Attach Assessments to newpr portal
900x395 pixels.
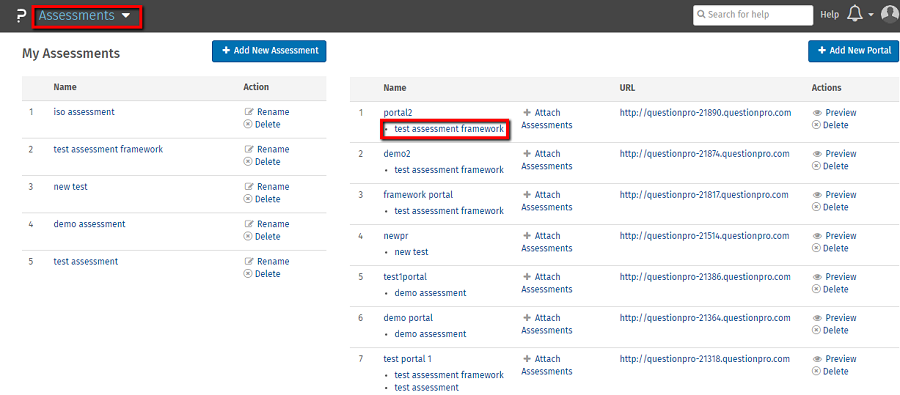(546, 242)
